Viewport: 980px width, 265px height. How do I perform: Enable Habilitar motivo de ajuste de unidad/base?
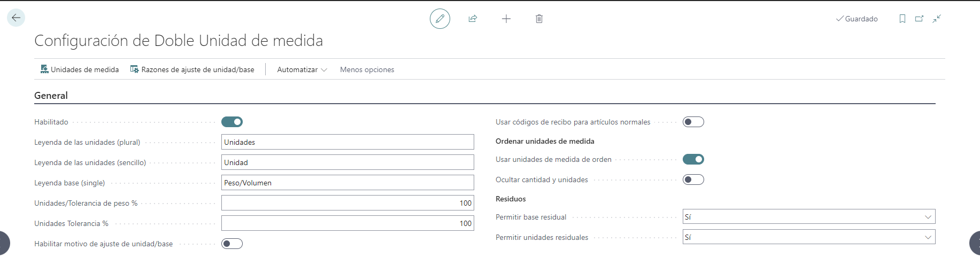click(x=232, y=244)
